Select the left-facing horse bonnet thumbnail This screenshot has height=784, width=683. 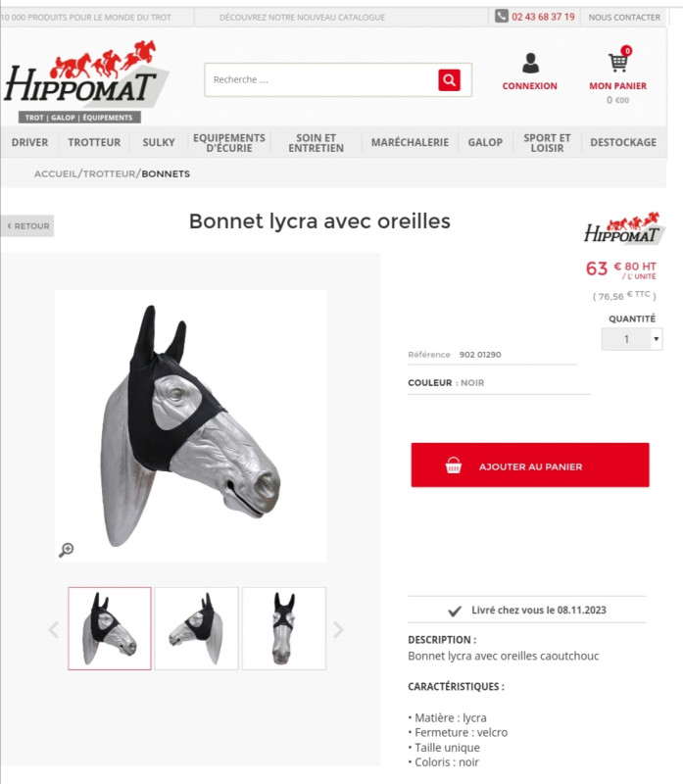click(x=197, y=628)
